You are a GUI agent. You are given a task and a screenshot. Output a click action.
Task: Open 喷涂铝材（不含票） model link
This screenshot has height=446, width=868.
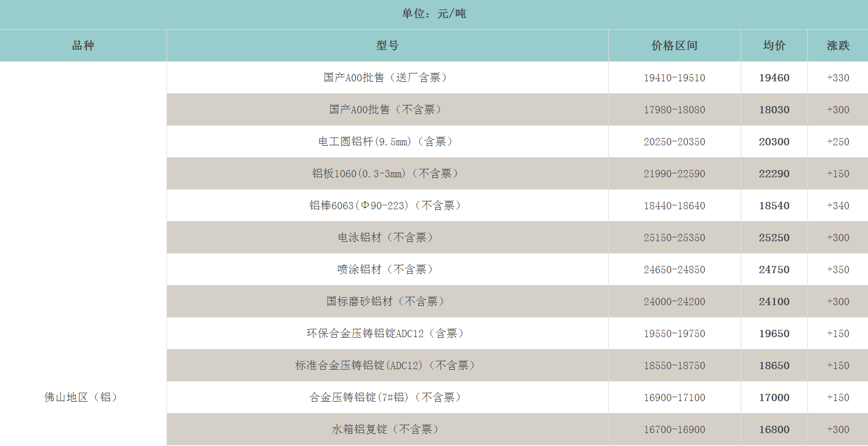[387, 269]
